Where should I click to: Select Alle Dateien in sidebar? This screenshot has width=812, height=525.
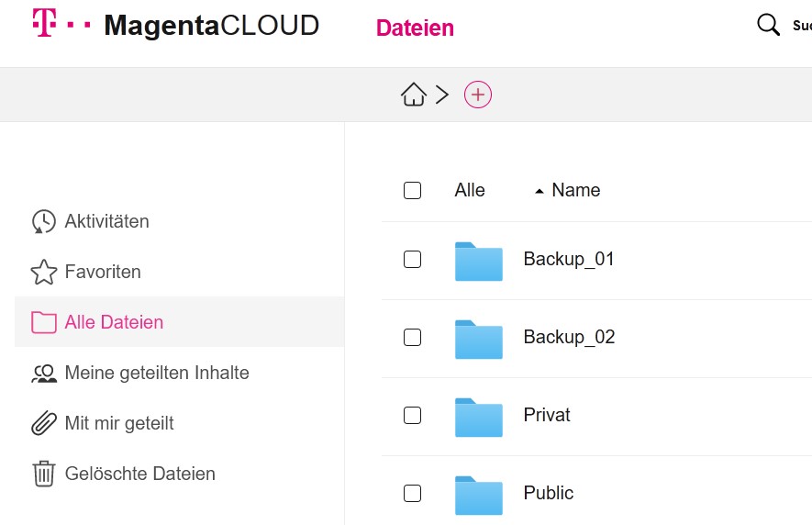coord(114,322)
